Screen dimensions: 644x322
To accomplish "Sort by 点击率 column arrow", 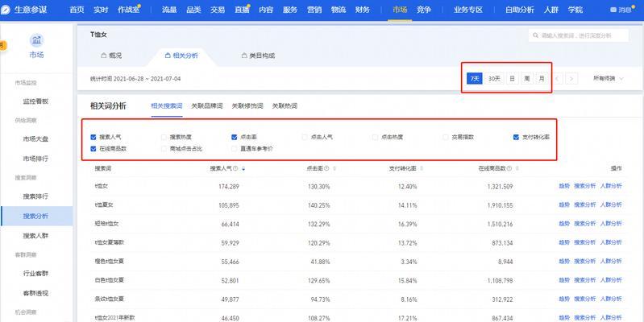I will pyautogui.click(x=334, y=168).
